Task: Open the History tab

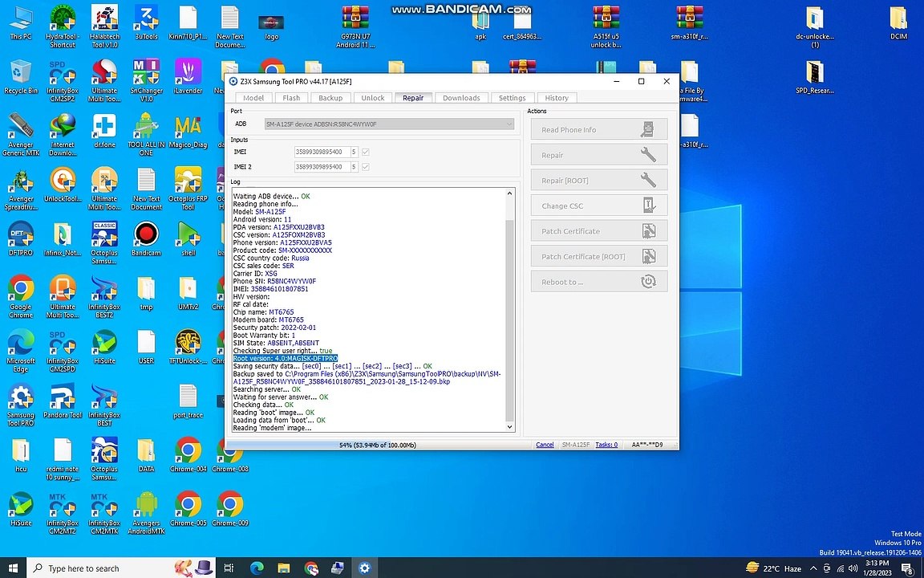Action: click(557, 98)
